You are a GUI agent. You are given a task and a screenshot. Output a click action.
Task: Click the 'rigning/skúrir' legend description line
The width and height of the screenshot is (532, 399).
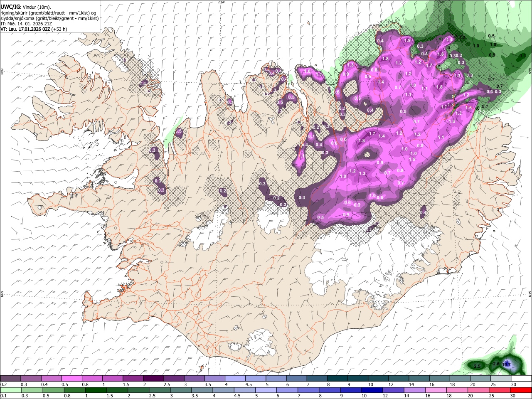tap(48, 13)
